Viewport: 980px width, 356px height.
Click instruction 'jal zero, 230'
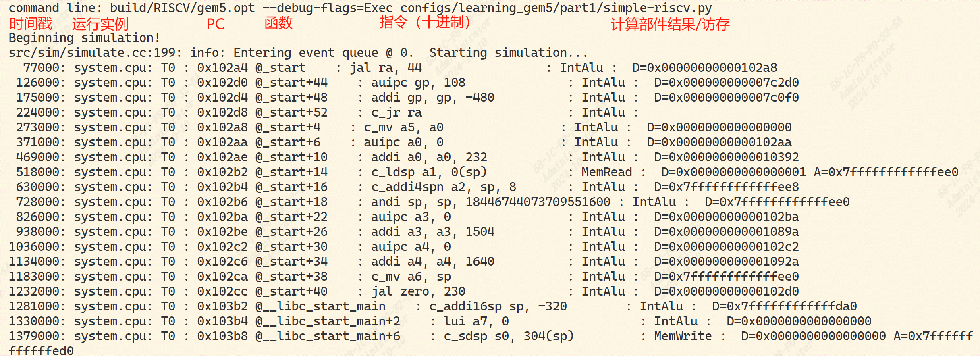[x=418, y=291]
